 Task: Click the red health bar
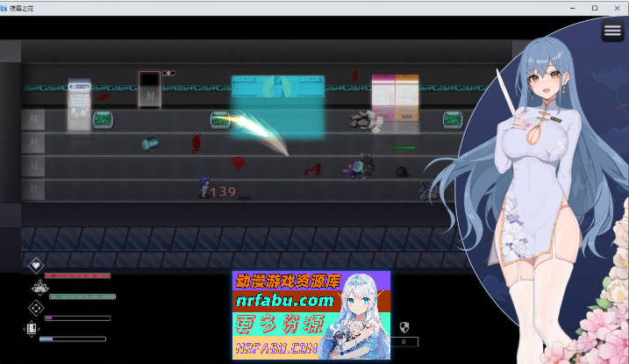pyautogui.click(x=77, y=275)
